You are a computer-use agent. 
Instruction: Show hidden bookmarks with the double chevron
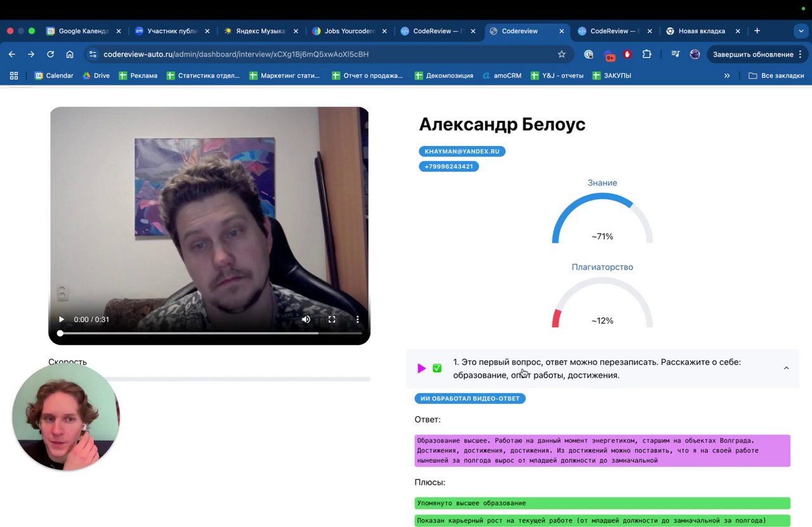pos(727,75)
